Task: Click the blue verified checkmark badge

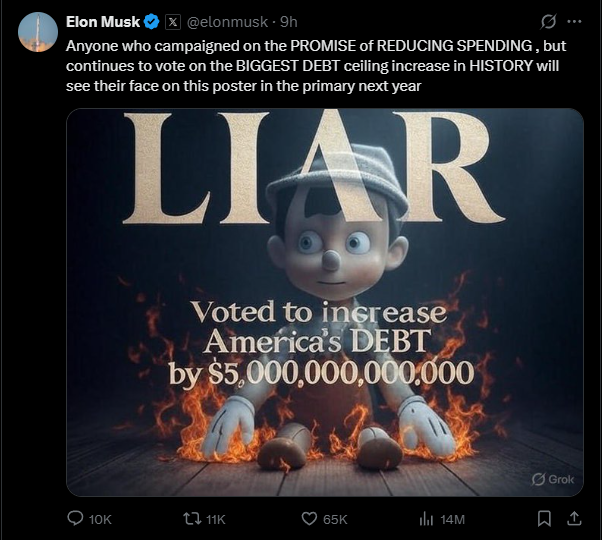Action: tap(152, 22)
